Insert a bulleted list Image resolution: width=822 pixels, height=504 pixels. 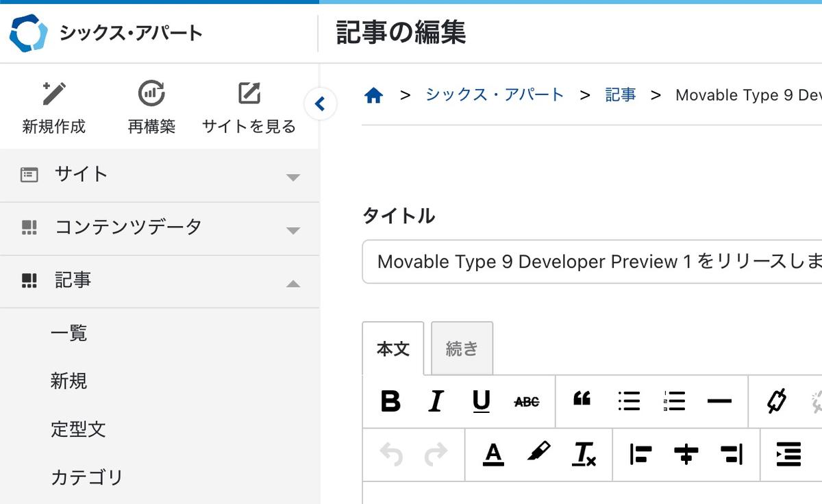pyautogui.click(x=628, y=401)
